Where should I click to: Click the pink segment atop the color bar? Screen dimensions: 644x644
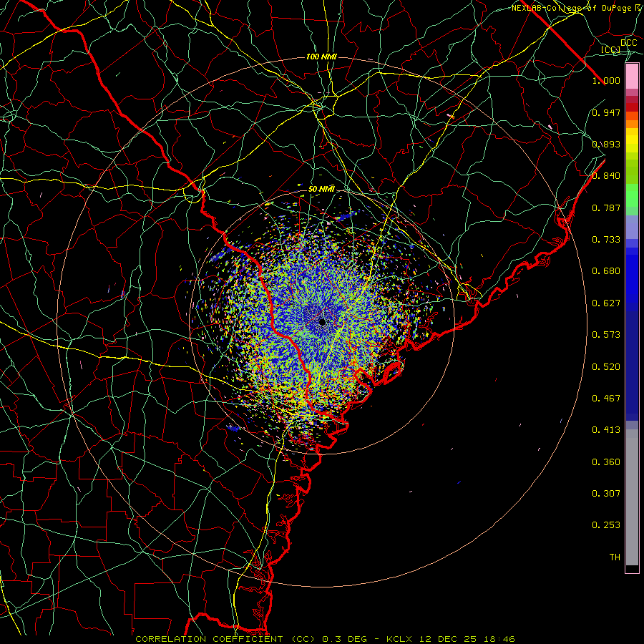(632, 77)
